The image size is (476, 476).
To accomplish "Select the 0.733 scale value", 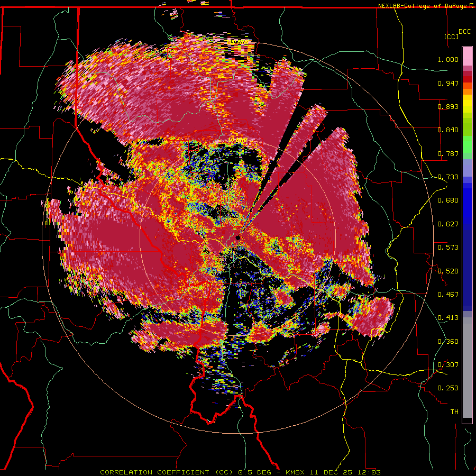I will tap(448, 177).
